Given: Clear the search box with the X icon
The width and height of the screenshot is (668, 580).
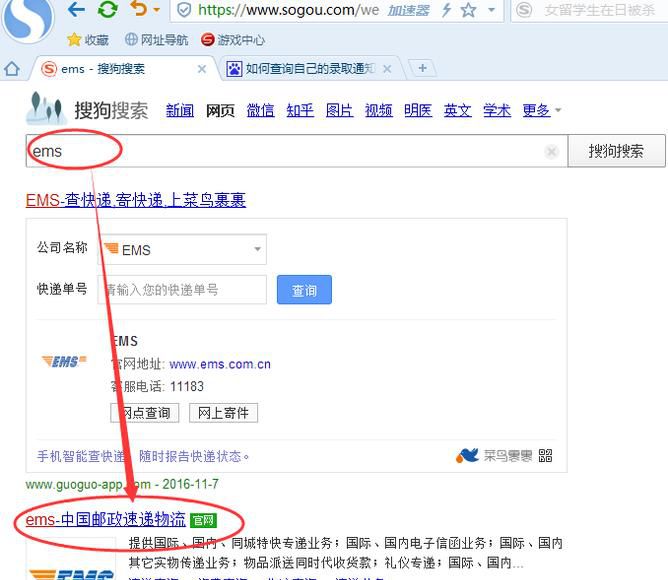Looking at the screenshot, I should (551, 152).
